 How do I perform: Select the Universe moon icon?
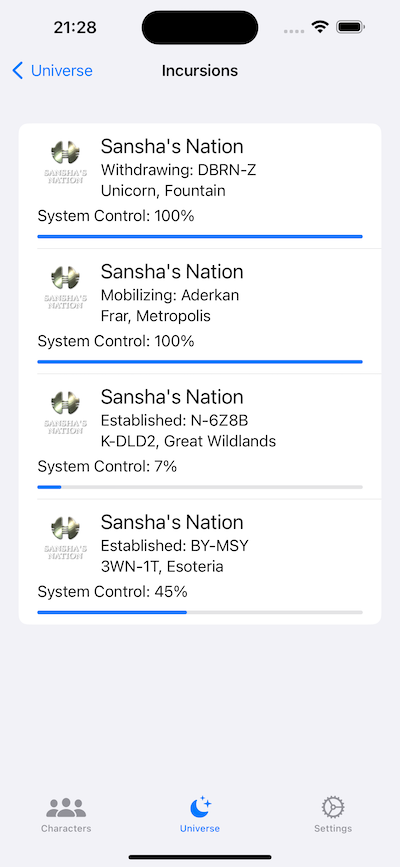pyautogui.click(x=200, y=807)
